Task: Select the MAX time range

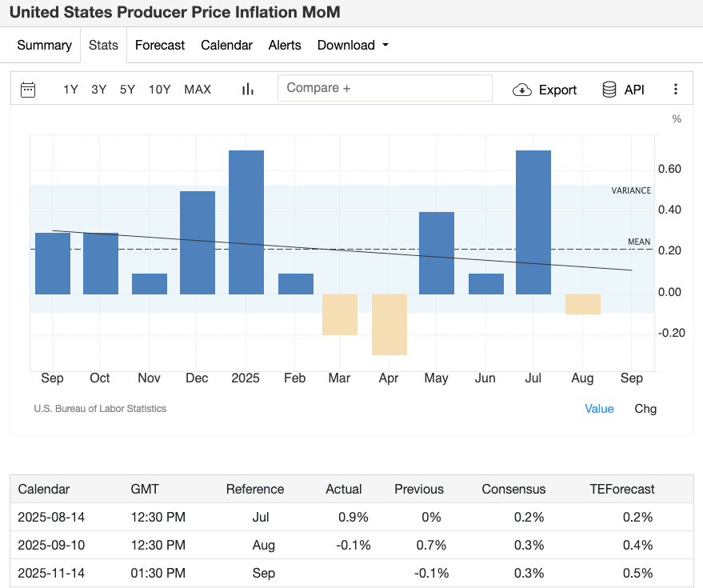Action: [x=198, y=90]
